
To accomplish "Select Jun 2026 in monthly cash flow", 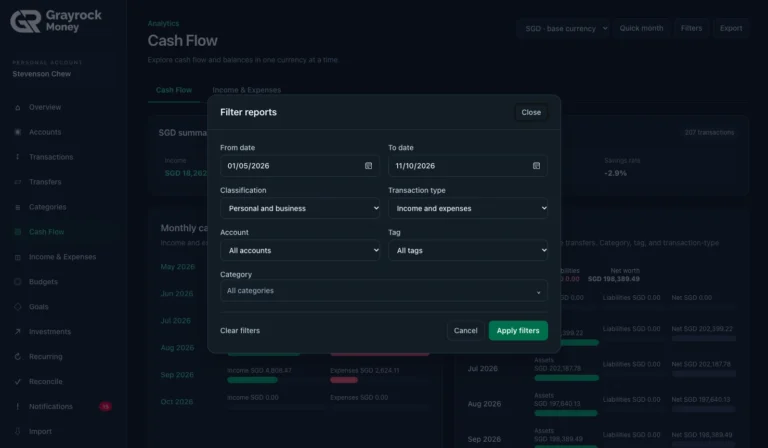I will (x=177, y=294).
